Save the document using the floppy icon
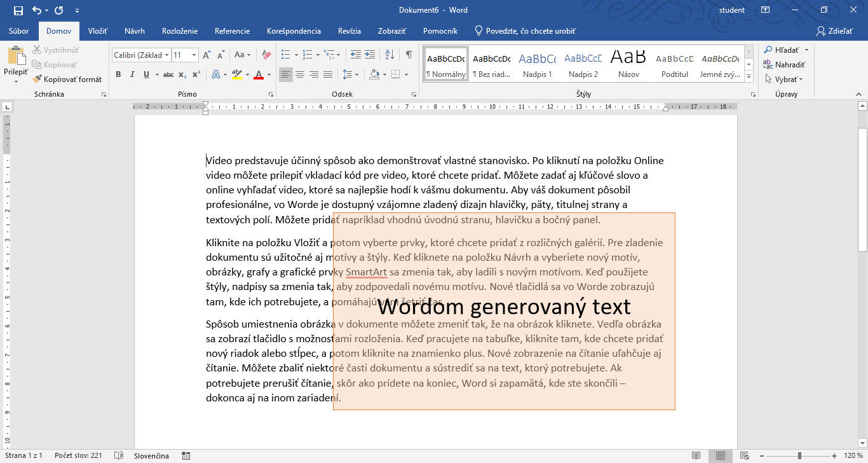 coord(18,10)
